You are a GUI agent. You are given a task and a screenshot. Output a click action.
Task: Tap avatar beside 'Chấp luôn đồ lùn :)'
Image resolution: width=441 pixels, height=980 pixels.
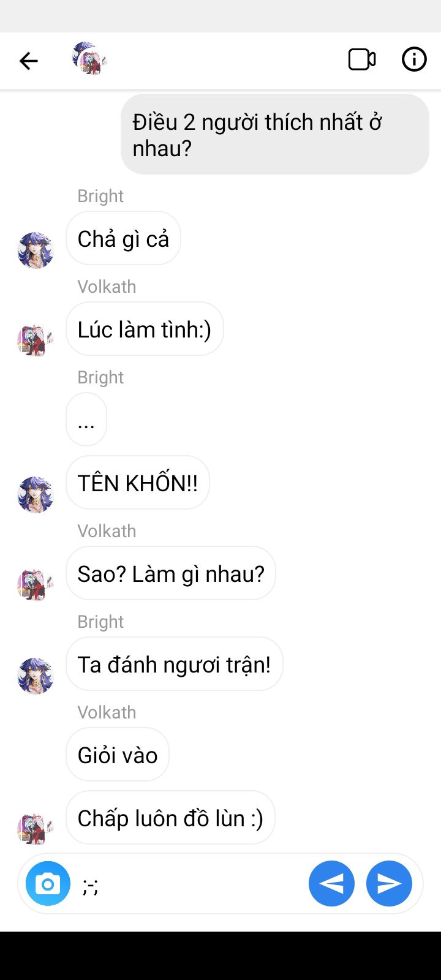pos(36,829)
